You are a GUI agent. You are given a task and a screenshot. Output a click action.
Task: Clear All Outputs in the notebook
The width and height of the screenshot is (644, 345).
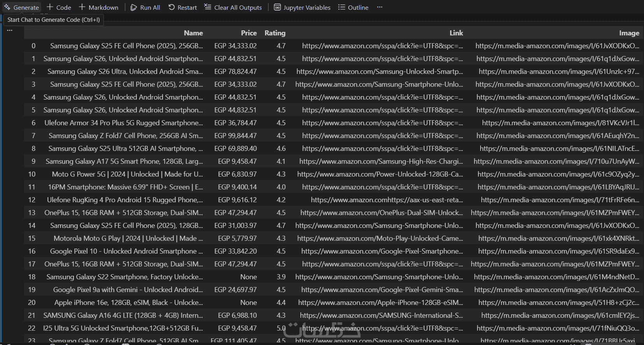(x=233, y=7)
